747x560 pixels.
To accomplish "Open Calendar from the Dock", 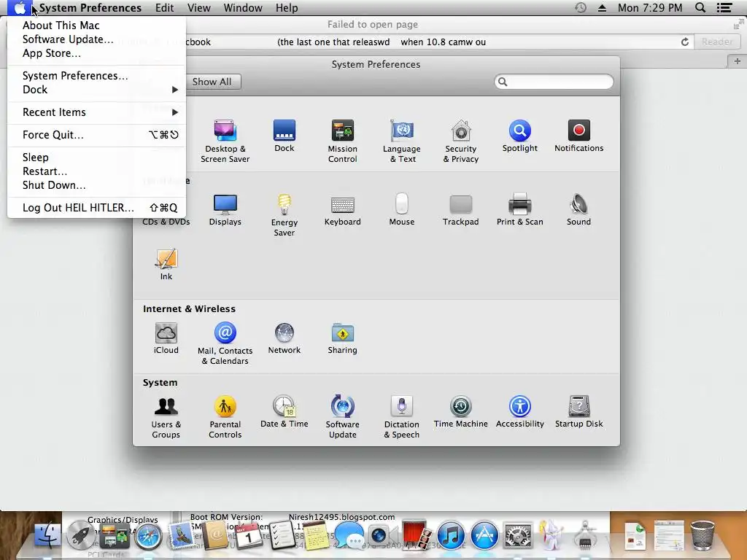I will pyautogui.click(x=249, y=536).
